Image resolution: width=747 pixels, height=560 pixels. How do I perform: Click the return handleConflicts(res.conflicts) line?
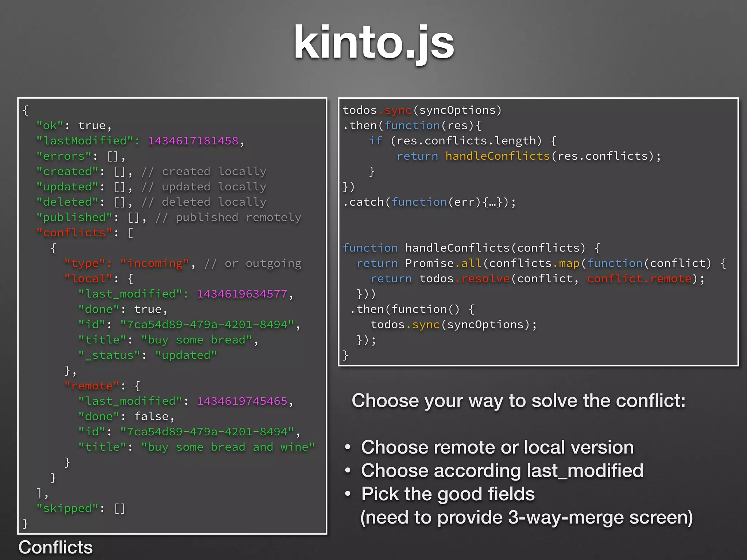[529, 156]
